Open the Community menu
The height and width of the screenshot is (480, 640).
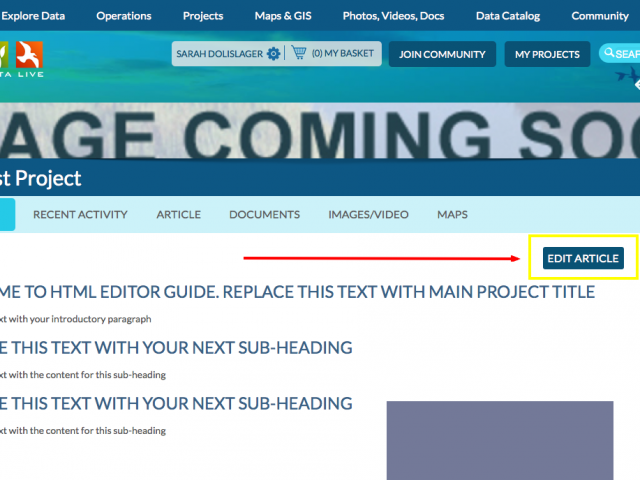(600, 16)
